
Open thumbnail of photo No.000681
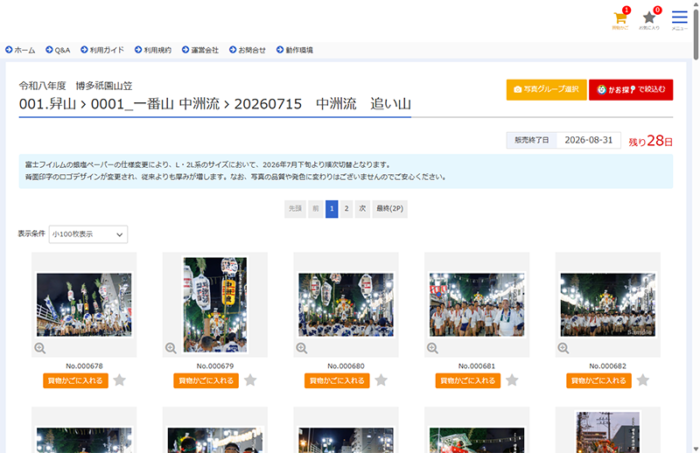click(477, 305)
